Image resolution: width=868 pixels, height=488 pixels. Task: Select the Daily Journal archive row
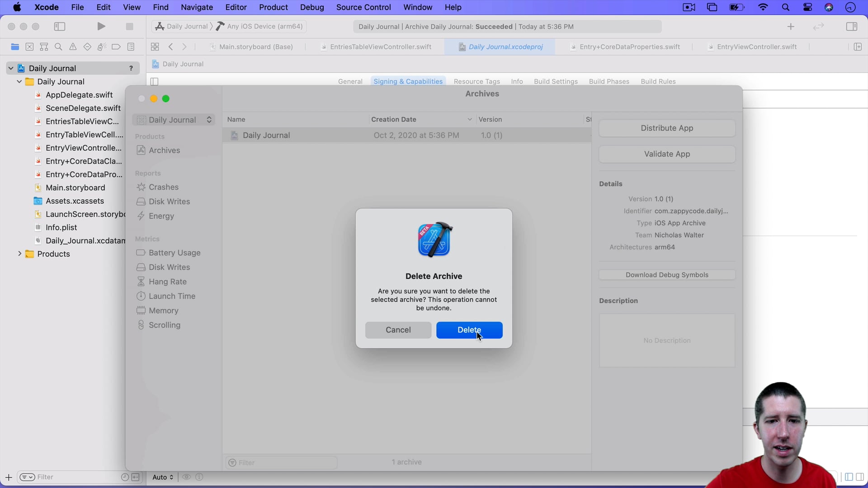[x=407, y=135]
